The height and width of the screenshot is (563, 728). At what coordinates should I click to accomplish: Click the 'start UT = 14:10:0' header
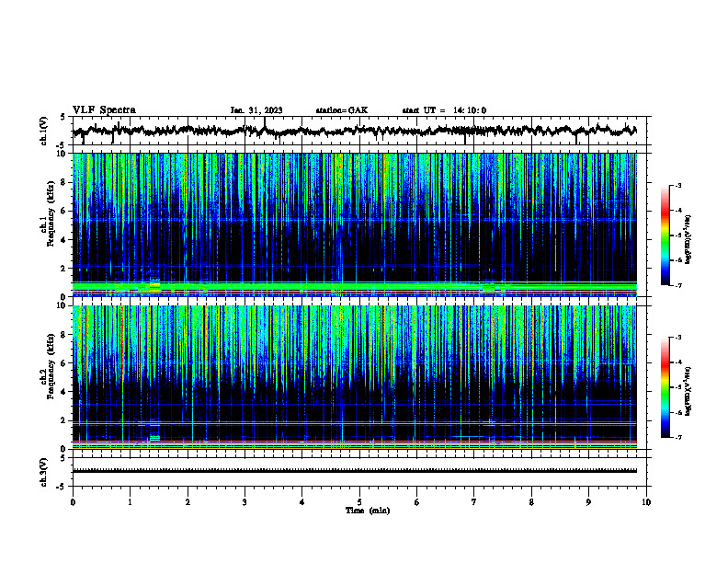click(444, 110)
